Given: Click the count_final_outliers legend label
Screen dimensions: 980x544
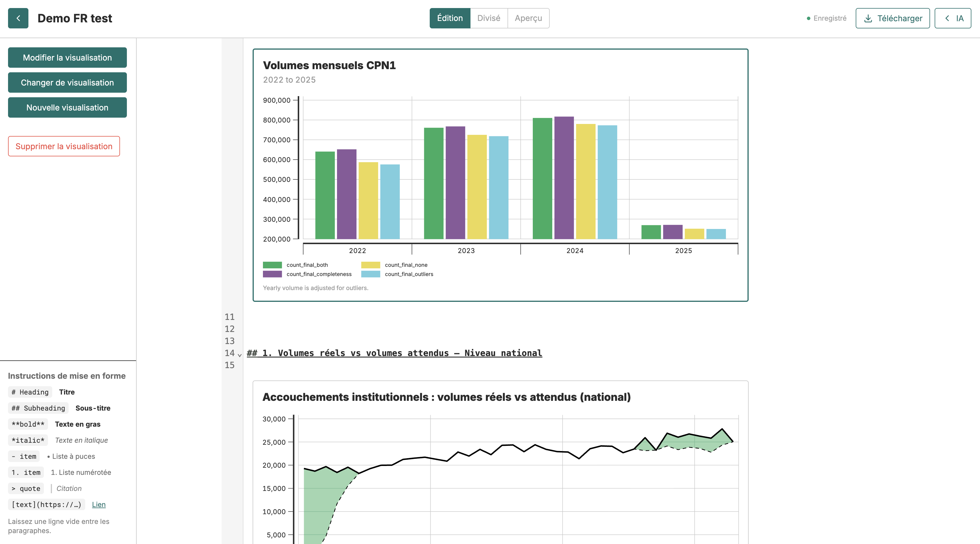Looking at the screenshot, I should [409, 274].
